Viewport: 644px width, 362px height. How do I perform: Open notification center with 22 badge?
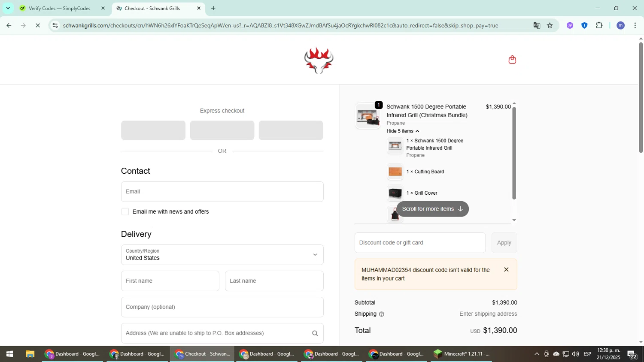(632, 354)
